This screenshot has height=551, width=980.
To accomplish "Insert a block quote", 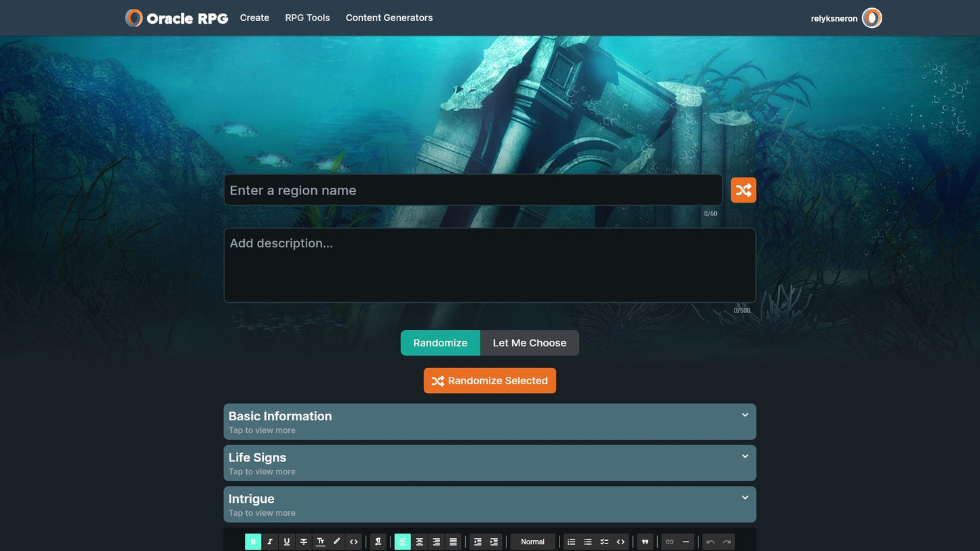I will tap(645, 542).
